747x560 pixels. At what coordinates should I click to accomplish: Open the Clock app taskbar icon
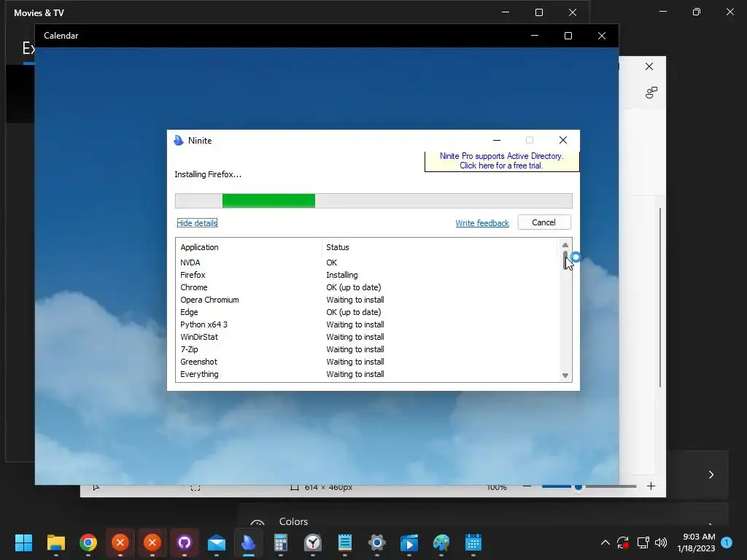[313, 542]
